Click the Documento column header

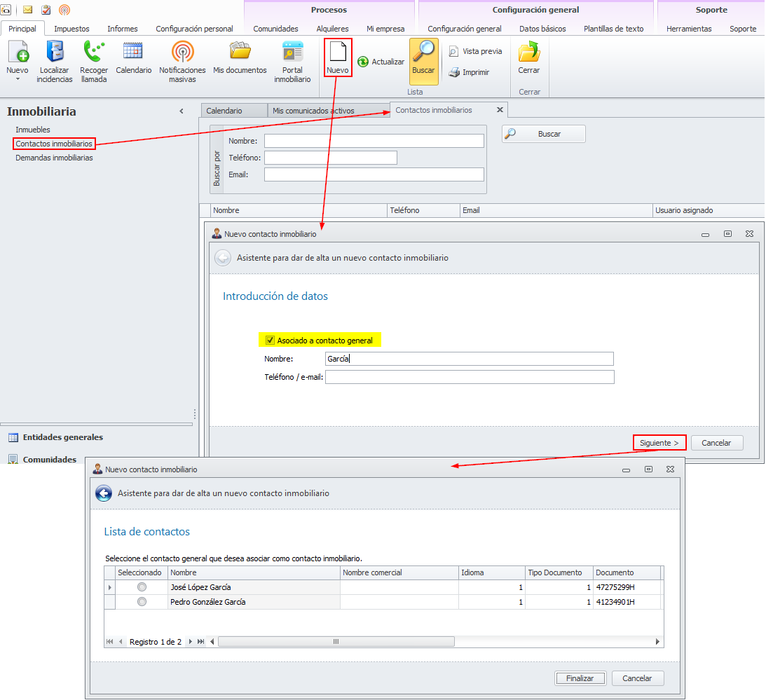coord(627,572)
